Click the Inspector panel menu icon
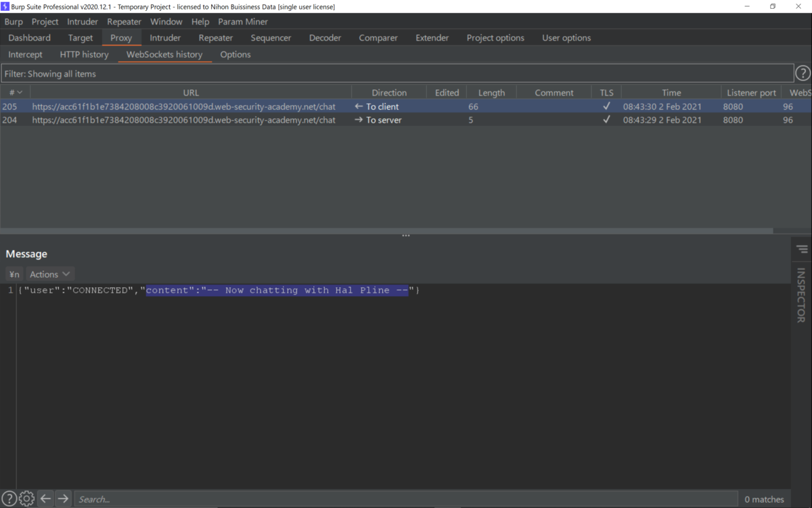 [802, 249]
